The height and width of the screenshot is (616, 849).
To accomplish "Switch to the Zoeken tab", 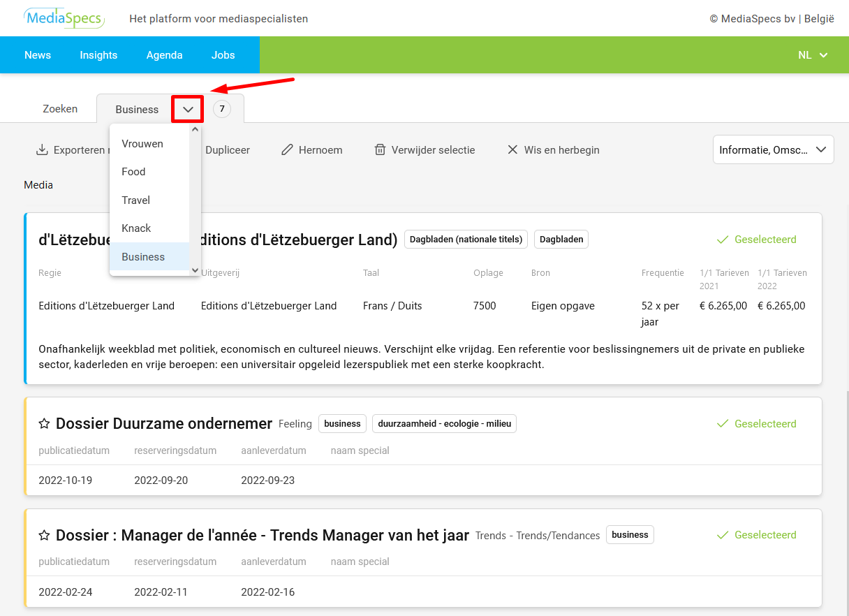I will point(60,109).
